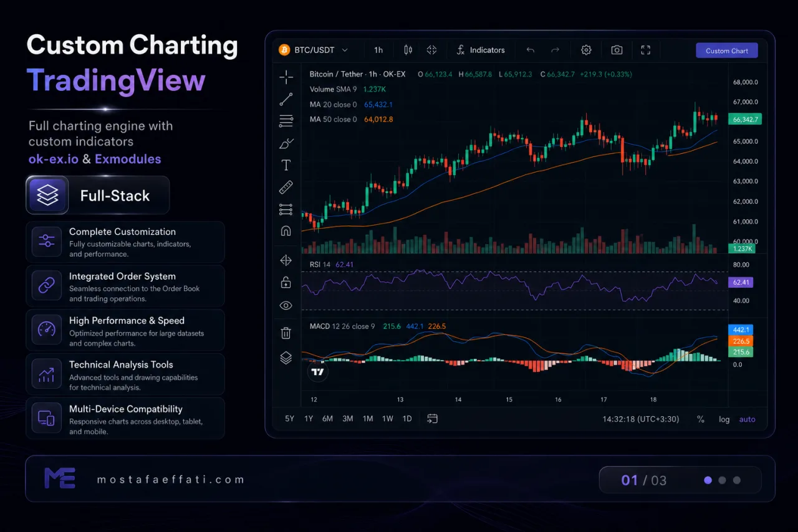Select the 3M date range
798x532 pixels.
(x=348, y=419)
